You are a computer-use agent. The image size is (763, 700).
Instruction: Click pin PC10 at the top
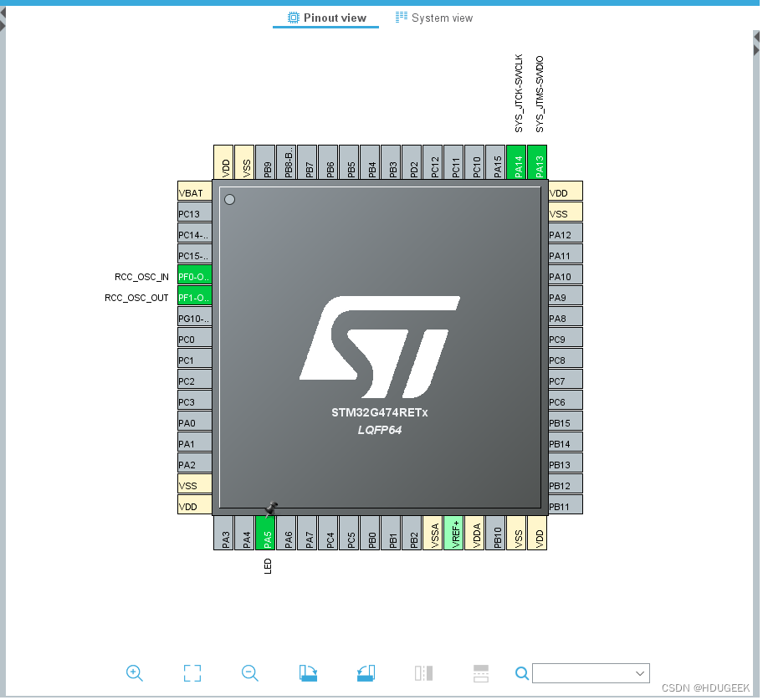click(x=476, y=162)
